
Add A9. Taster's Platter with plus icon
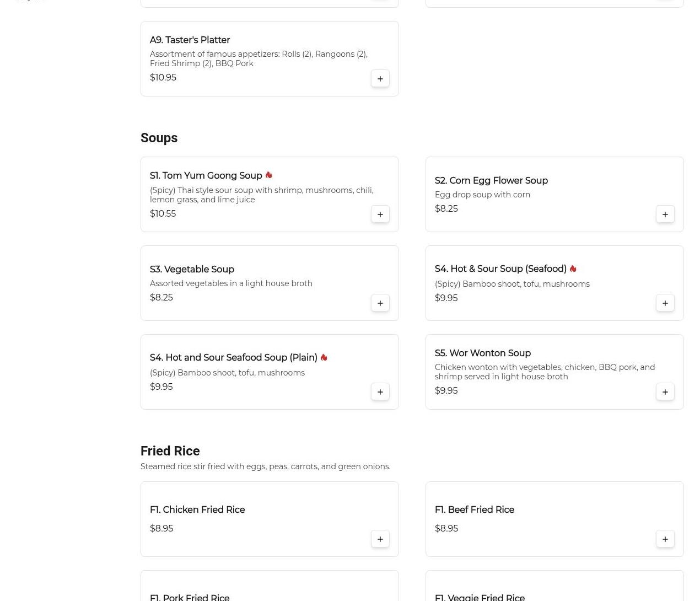click(x=380, y=78)
